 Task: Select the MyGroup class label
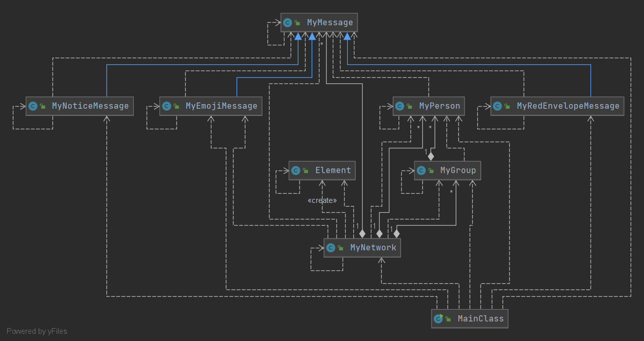458,170
